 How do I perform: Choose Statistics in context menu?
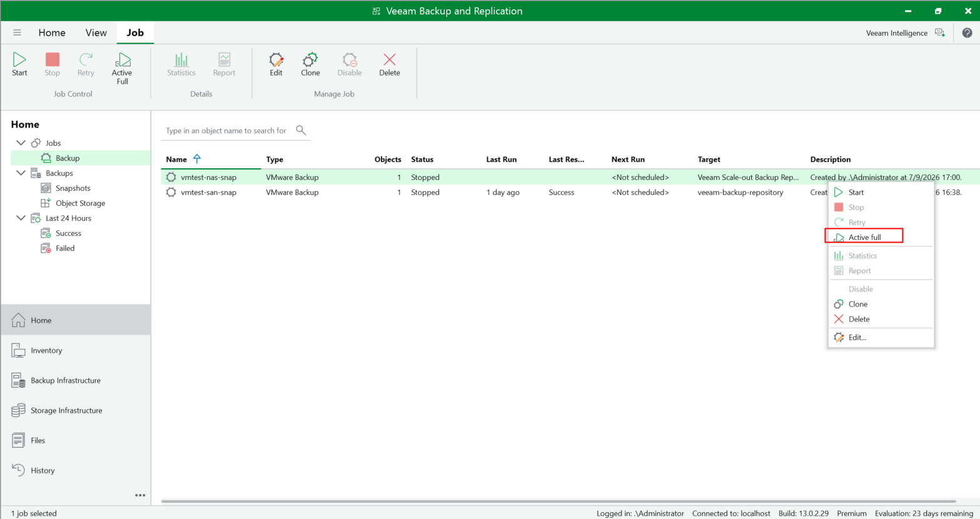(881, 255)
